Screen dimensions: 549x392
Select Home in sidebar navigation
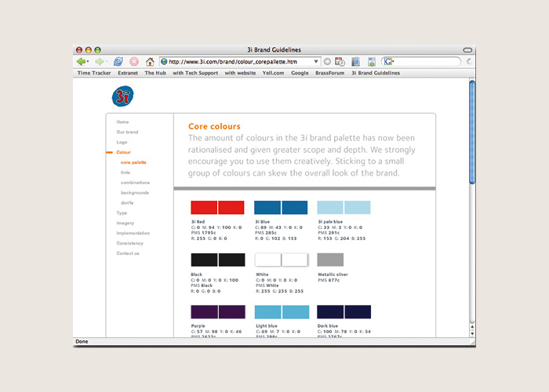tap(122, 122)
